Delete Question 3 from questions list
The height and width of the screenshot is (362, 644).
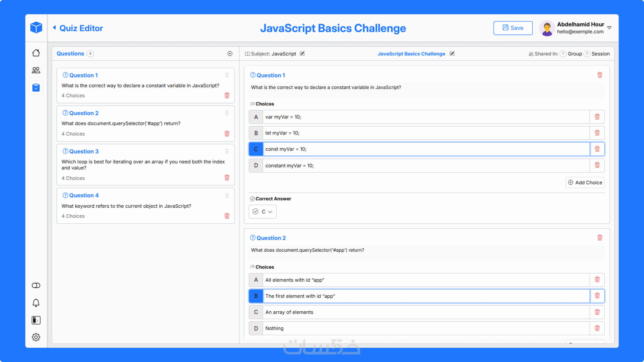click(227, 178)
